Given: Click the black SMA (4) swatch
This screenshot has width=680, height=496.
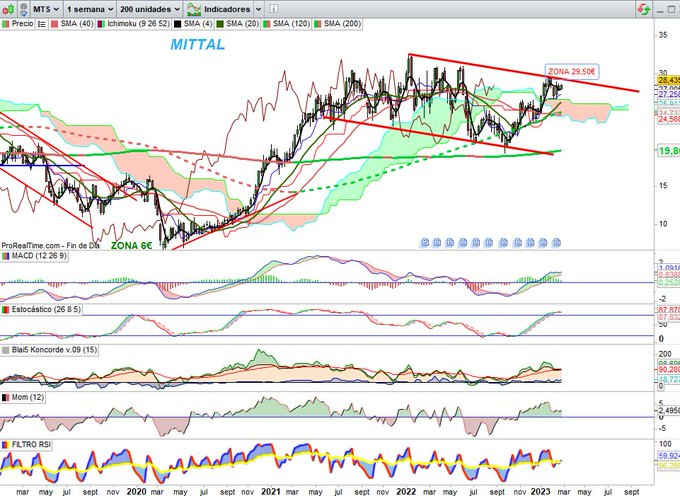Looking at the screenshot, I should point(177,24).
